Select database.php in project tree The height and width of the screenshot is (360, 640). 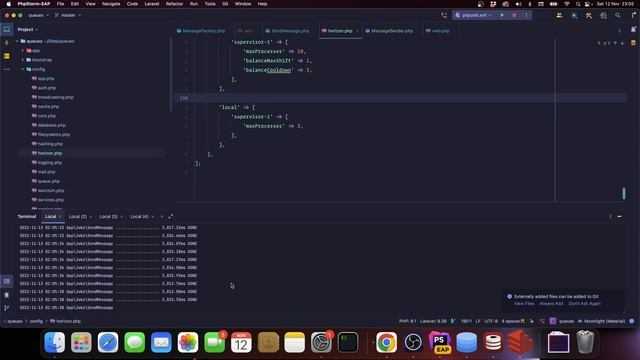[51, 125]
